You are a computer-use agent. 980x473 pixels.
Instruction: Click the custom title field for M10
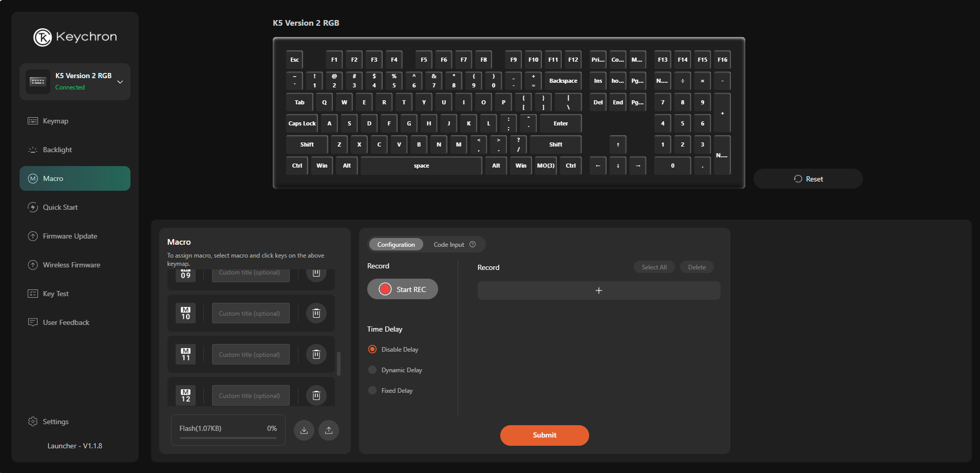click(x=251, y=313)
